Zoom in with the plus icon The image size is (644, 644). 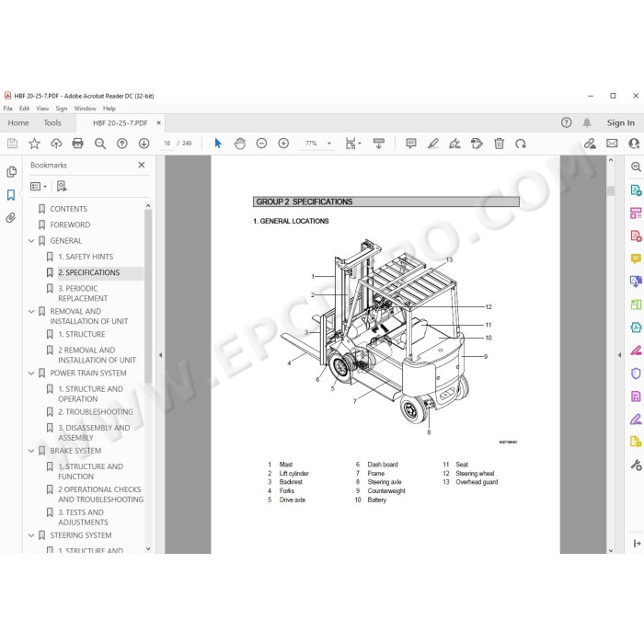pos(283,144)
